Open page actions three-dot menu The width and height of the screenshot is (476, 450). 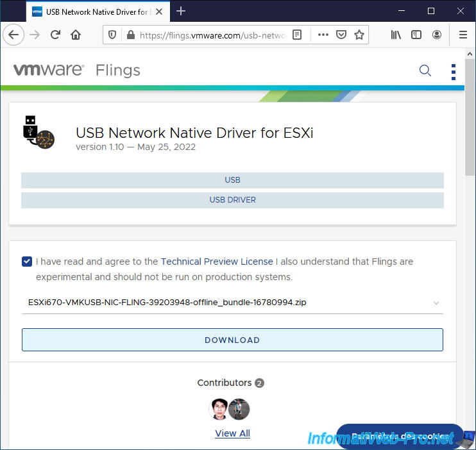323,35
